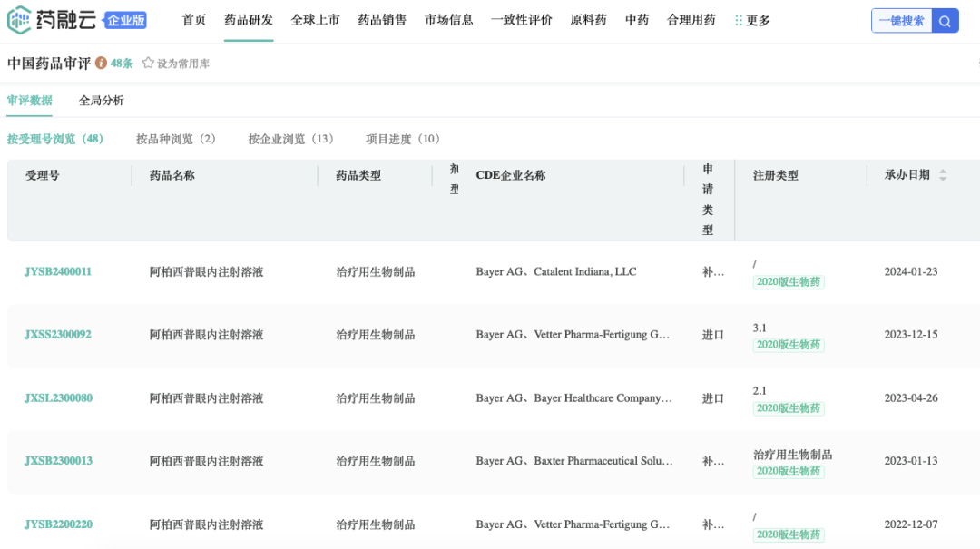This screenshot has width=980, height=549.
Task: Select 按受理号浏览 (48) view
Action: pyautogui.click(x=55, y=139)
